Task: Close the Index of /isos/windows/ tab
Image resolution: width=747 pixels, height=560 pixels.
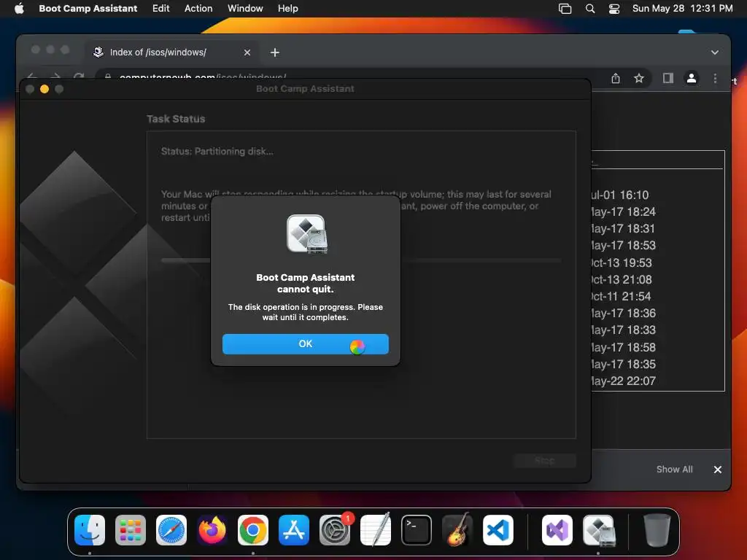Action: click(247, 52)
